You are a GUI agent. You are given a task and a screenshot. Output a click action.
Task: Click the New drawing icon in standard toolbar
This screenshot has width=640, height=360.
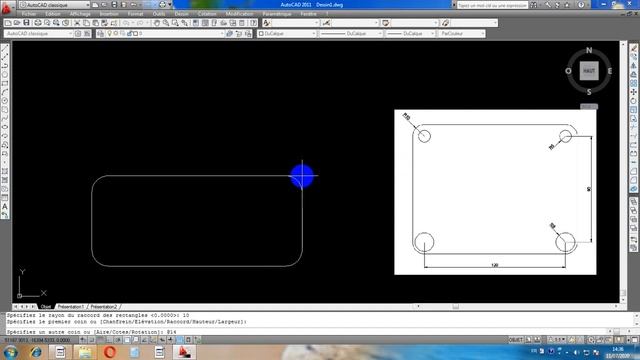tap(8, 23)
